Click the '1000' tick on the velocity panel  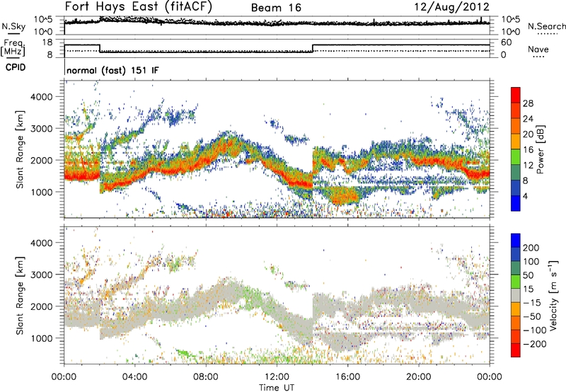(x=42, y=338)
